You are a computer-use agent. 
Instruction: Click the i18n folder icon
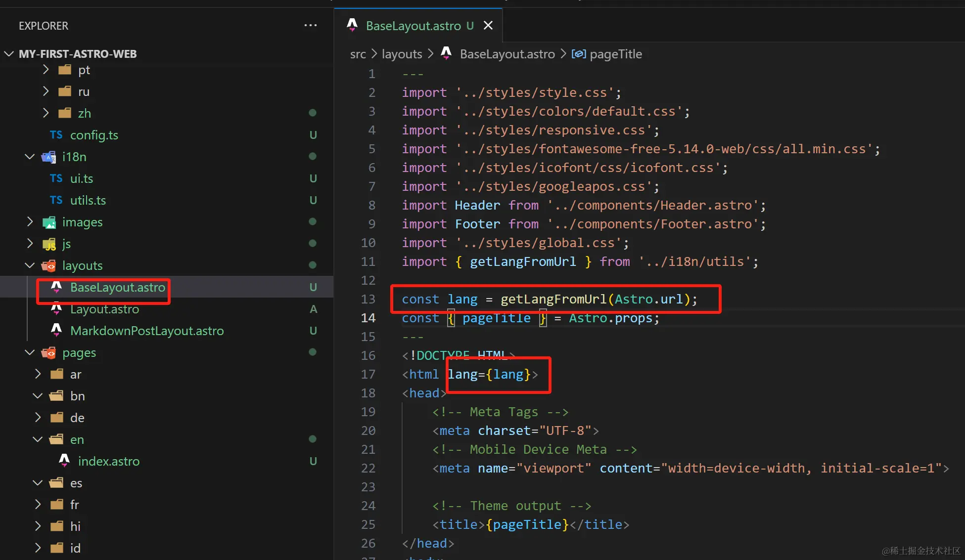coord(48,157)
